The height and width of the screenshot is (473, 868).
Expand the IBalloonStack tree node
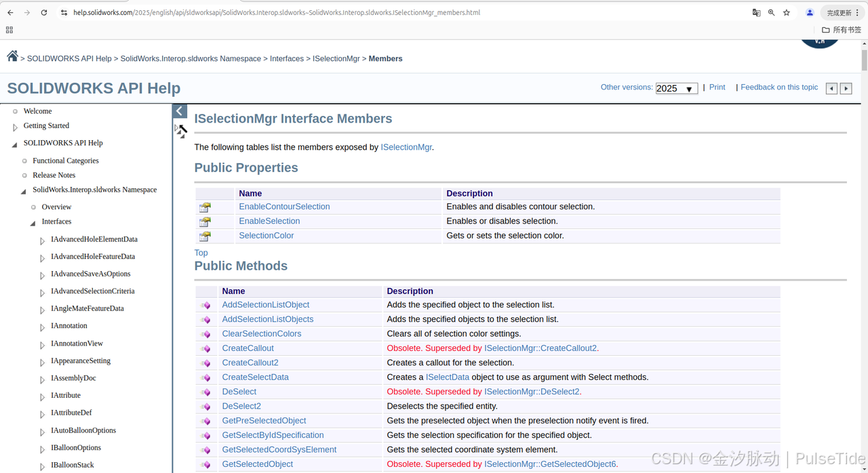point(42,466)
